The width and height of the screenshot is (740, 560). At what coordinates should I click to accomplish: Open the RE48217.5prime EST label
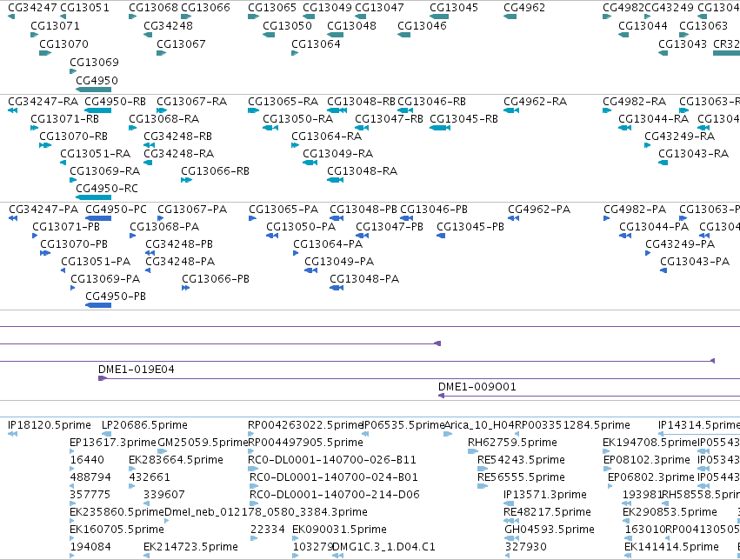(548, 512)
